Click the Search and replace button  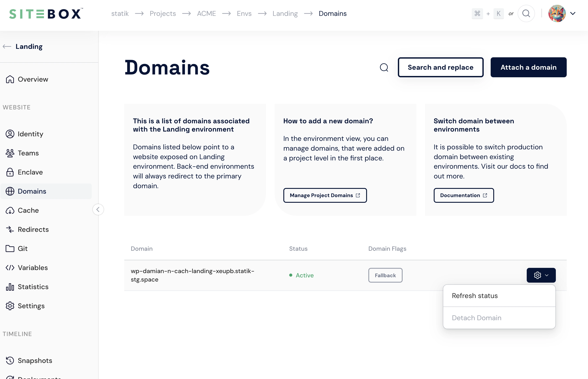[x=441, y=67]
